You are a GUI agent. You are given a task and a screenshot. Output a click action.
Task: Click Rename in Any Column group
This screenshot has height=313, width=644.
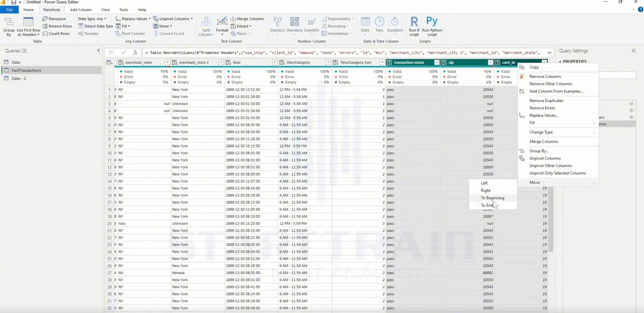pyautogui.click(x=88, y=34)
